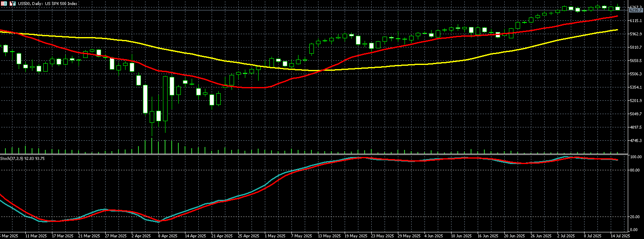Select the 6115.1 price scale label
644x239 pixels.
coord(636,21)
